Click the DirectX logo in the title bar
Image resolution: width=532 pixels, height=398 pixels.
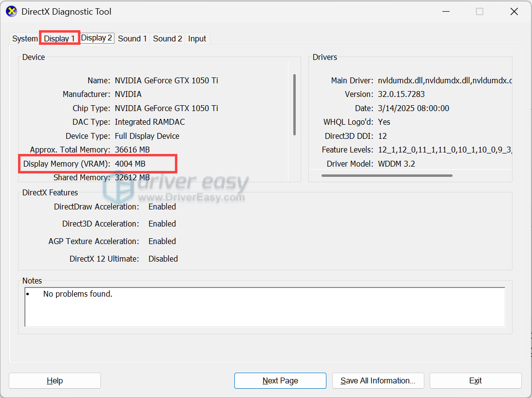(11, 11)
